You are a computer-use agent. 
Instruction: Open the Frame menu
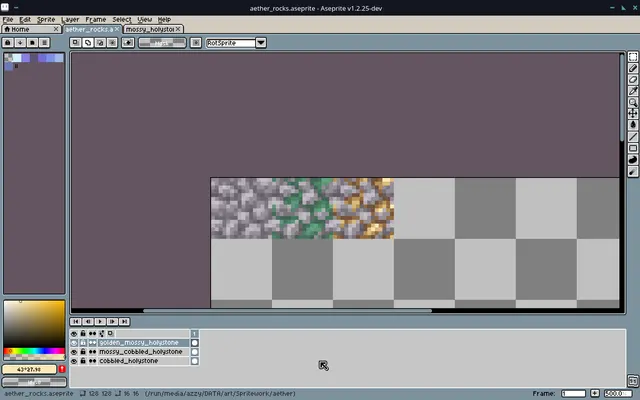pyautogui.click(x=96, y=20)
